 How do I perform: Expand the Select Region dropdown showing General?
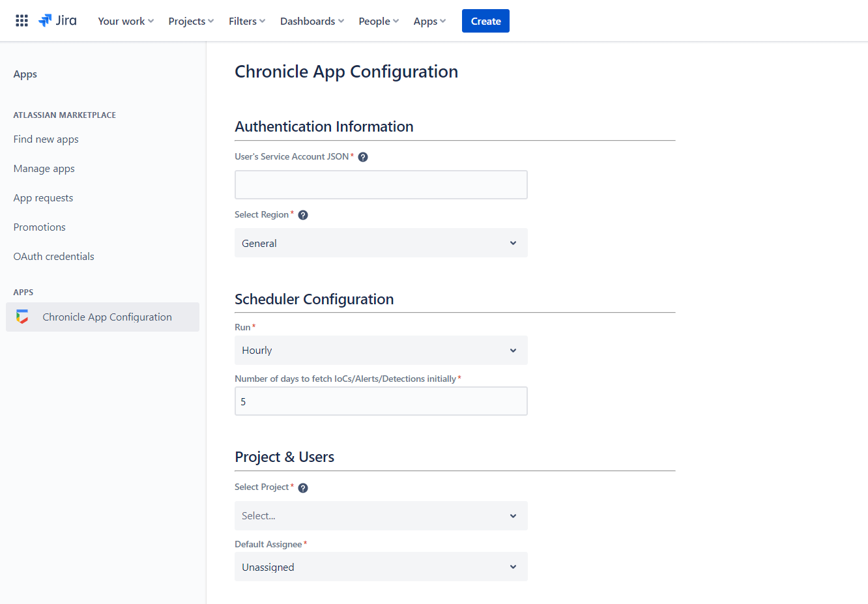(381, 243)
